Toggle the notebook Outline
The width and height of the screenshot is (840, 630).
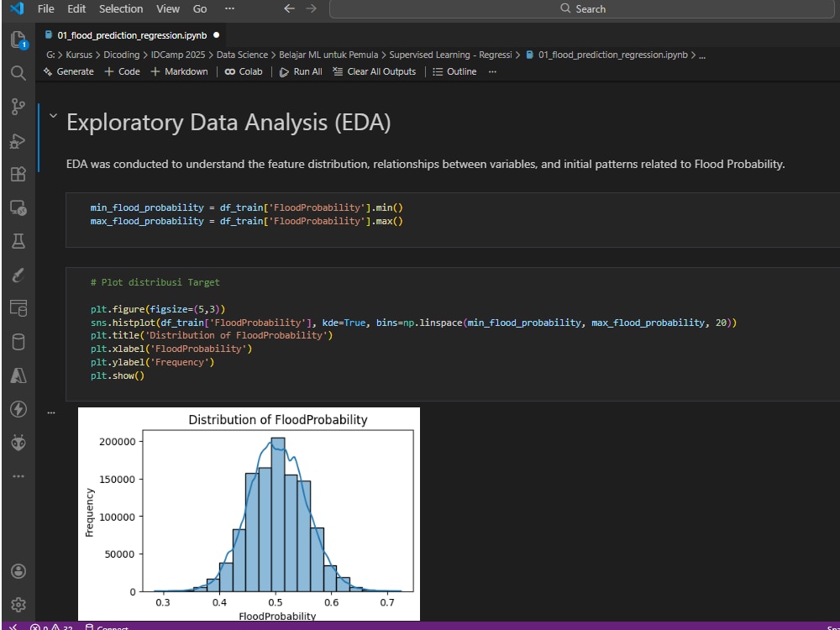tap(454, 71)
